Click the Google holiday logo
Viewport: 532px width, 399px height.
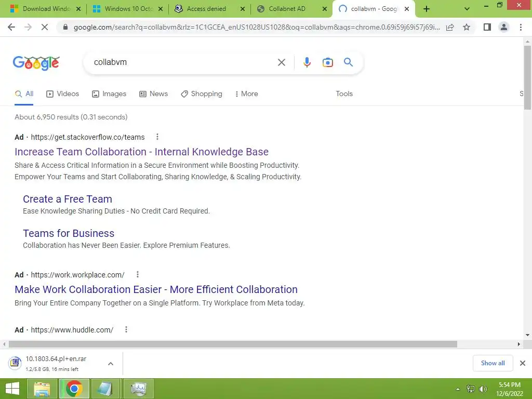click(x=36, y=63)
